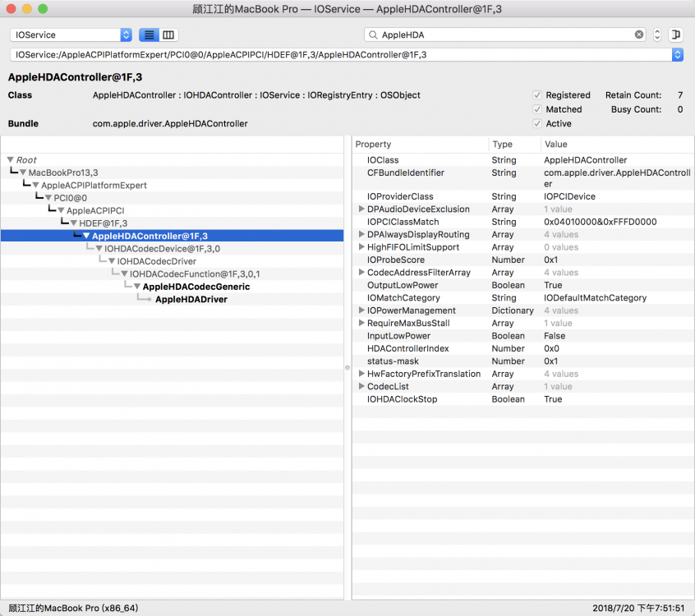Viewport: 695px width, 616px height.
Task: Select the InputLowPower property row
Action: click(523, 336)
